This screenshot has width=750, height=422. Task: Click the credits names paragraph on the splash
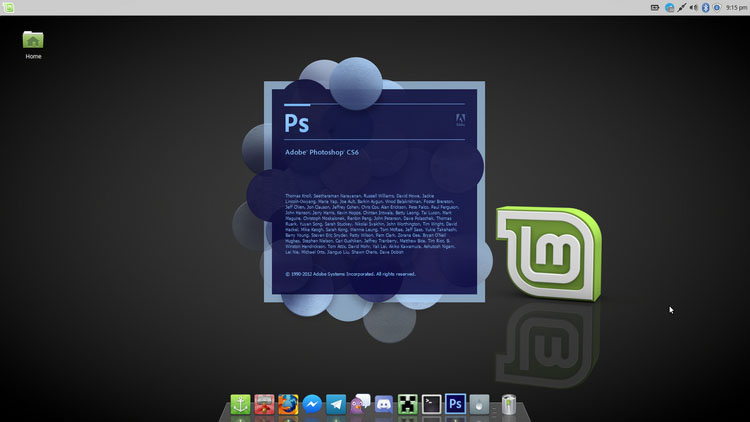[x=372, y=224]
